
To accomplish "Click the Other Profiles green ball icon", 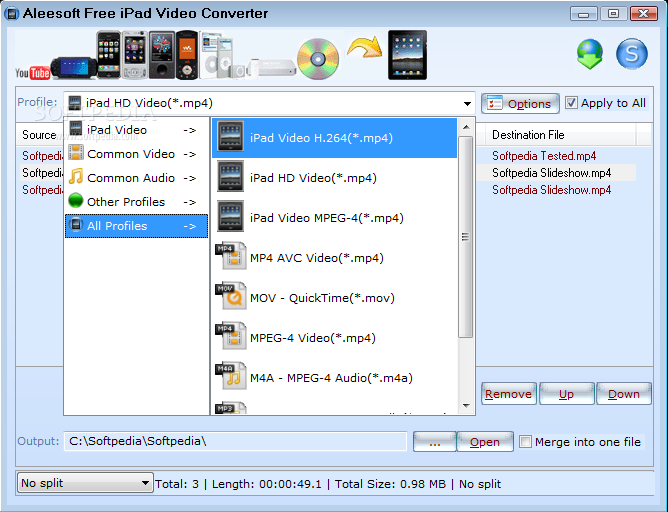I will coord(76,200).
